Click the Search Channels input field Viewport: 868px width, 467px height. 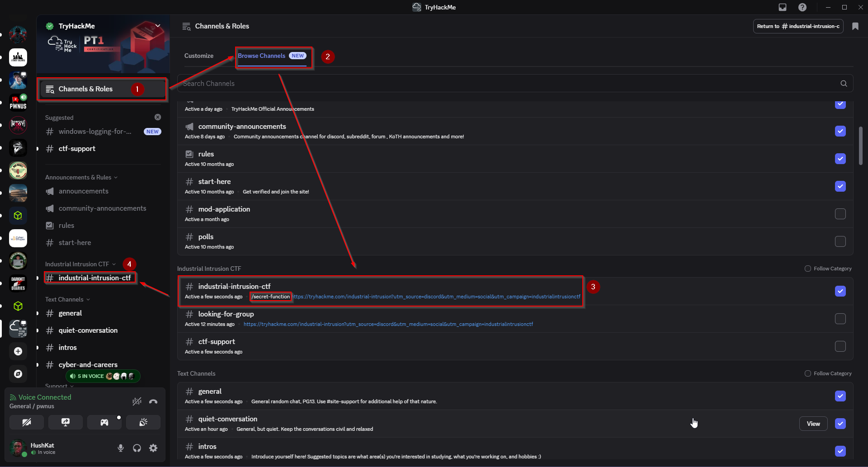point(506,84)
